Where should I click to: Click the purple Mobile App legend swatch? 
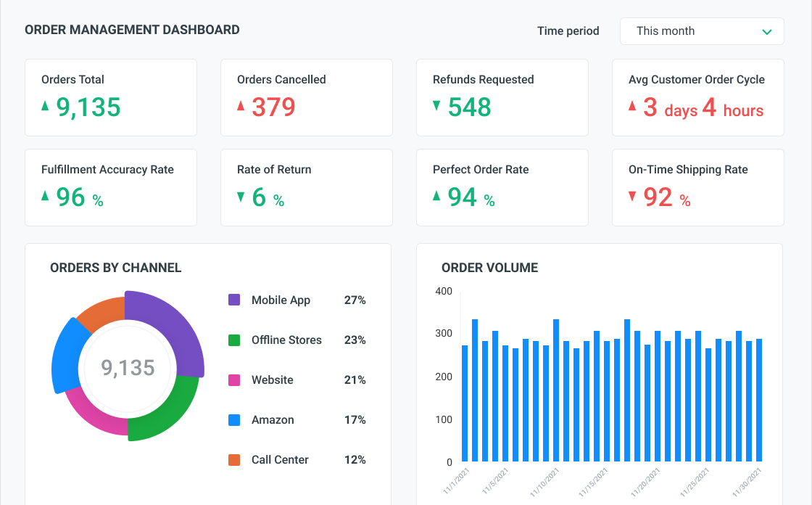click(x=234, y=300)
